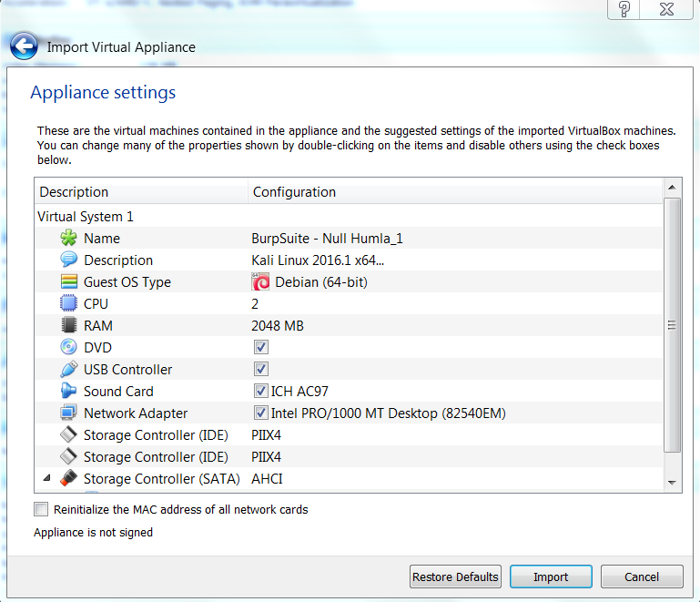
Task: Click the DVD disc icon
Action: coord(68,347)
